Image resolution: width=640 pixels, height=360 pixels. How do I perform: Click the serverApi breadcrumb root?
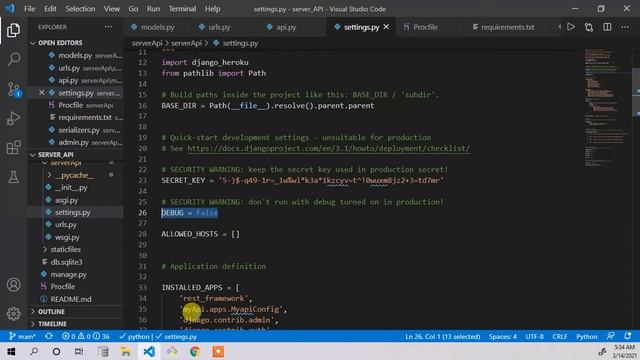click(147, 43)
